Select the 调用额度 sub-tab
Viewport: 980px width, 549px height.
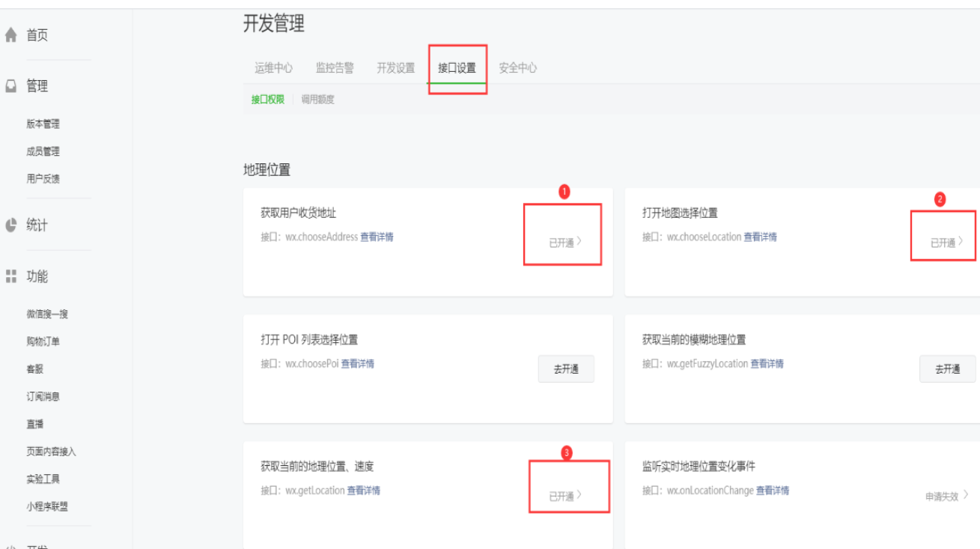317,100
